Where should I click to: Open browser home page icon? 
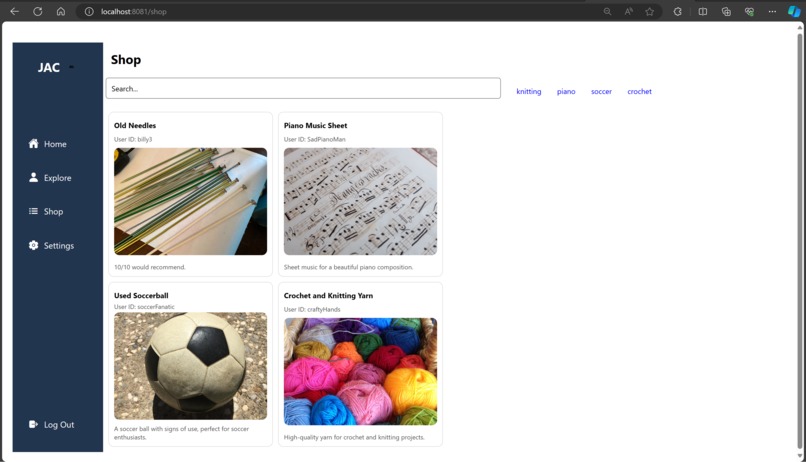click(x=61, y=11)
